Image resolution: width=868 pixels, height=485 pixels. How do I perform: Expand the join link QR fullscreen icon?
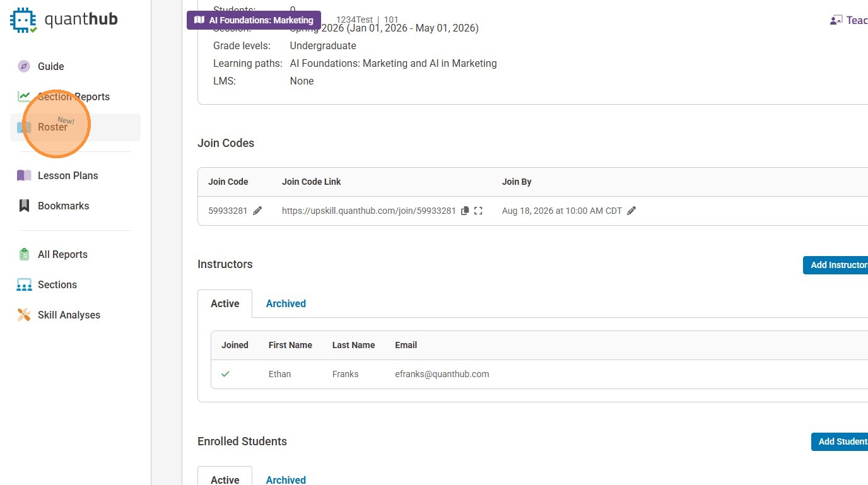(478, 211)
